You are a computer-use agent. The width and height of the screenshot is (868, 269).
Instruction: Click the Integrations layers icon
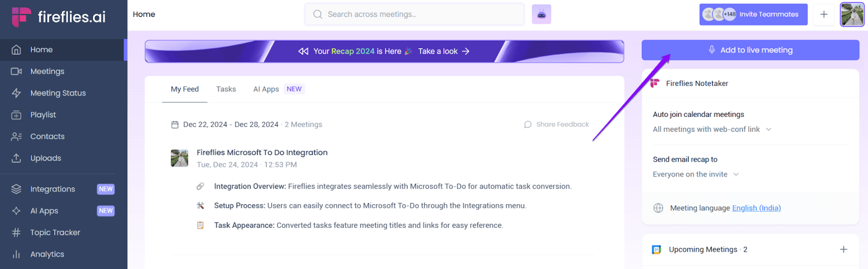(16, 189)
